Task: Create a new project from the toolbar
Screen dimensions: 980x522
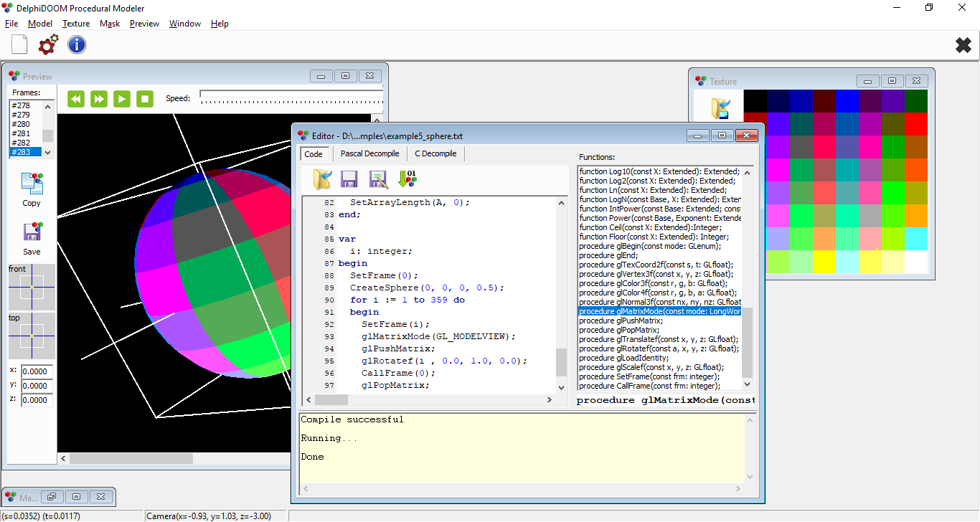Action: (19, 44)
